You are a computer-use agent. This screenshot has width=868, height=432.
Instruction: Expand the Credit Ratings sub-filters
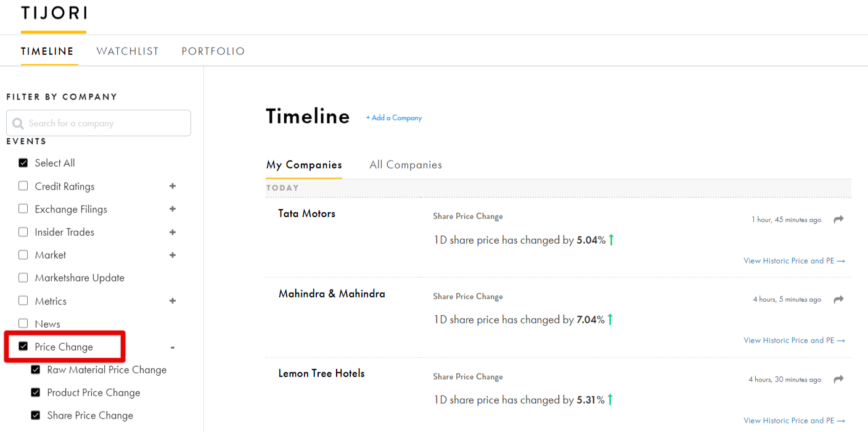coord(173,186)
